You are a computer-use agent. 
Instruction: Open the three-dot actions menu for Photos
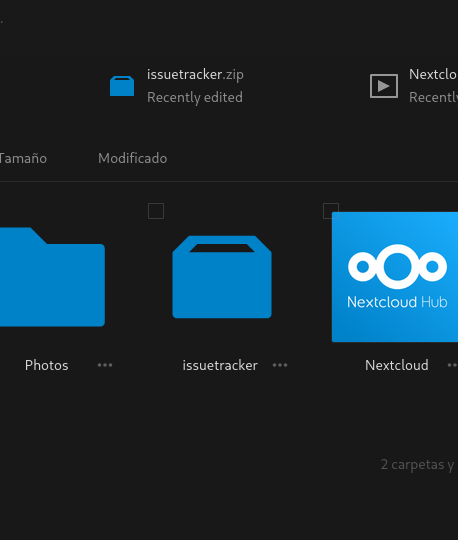(105, 365)
